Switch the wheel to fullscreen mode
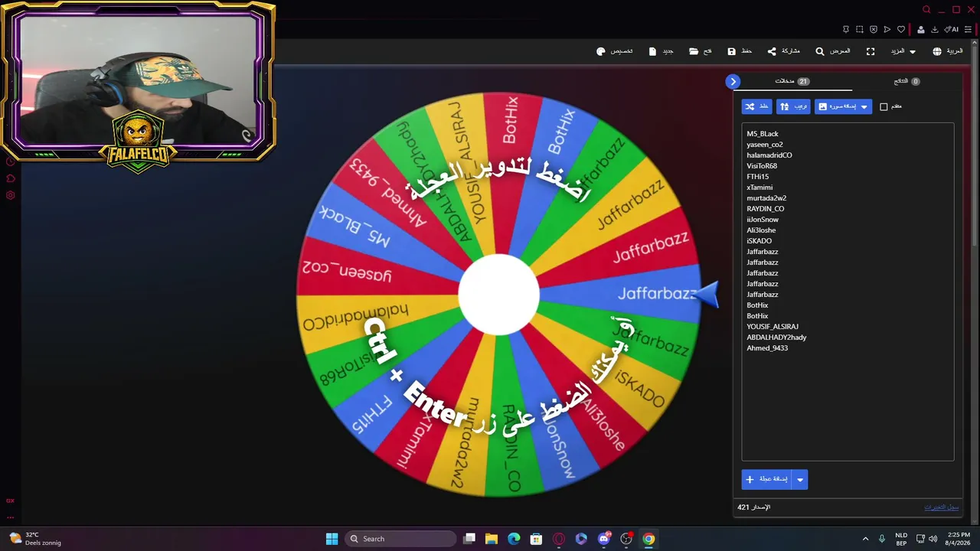Screen dimensions: 980x551 click(871, 51)
